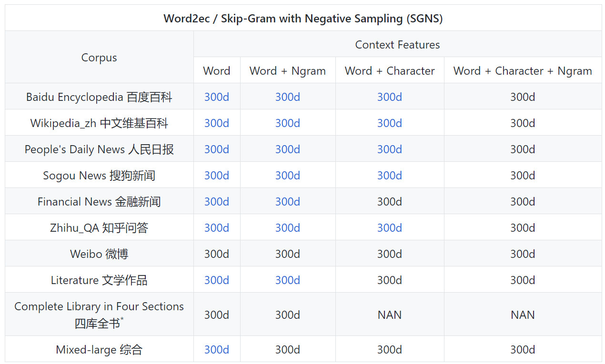Click Complete Library Word + Ngram 300d cell
The image size is (605, 364).
tap(288, 315)
